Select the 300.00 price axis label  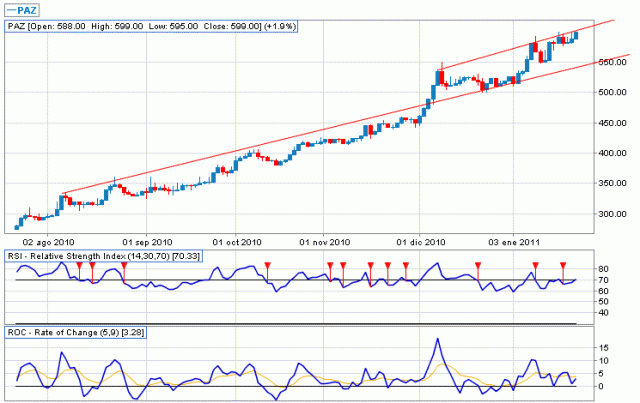coord(612,214)
